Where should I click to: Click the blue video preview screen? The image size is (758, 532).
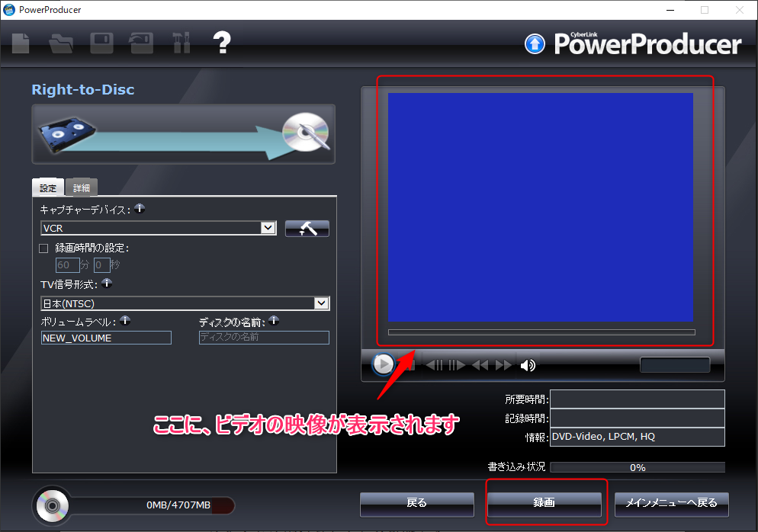tap(541, 207)
